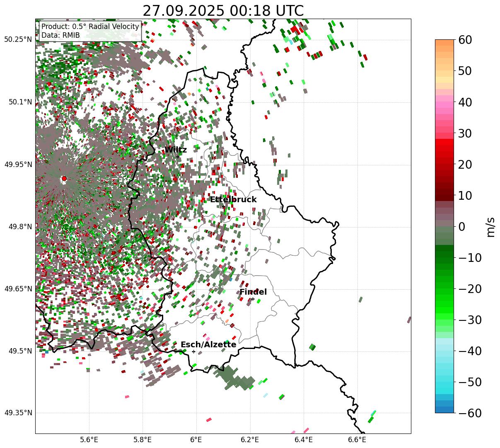
Task: Click the colorbar −40 tick label
Action: 470,351
